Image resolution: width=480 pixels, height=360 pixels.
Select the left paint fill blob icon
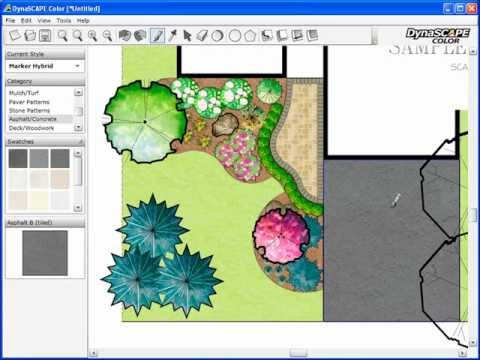125,35
